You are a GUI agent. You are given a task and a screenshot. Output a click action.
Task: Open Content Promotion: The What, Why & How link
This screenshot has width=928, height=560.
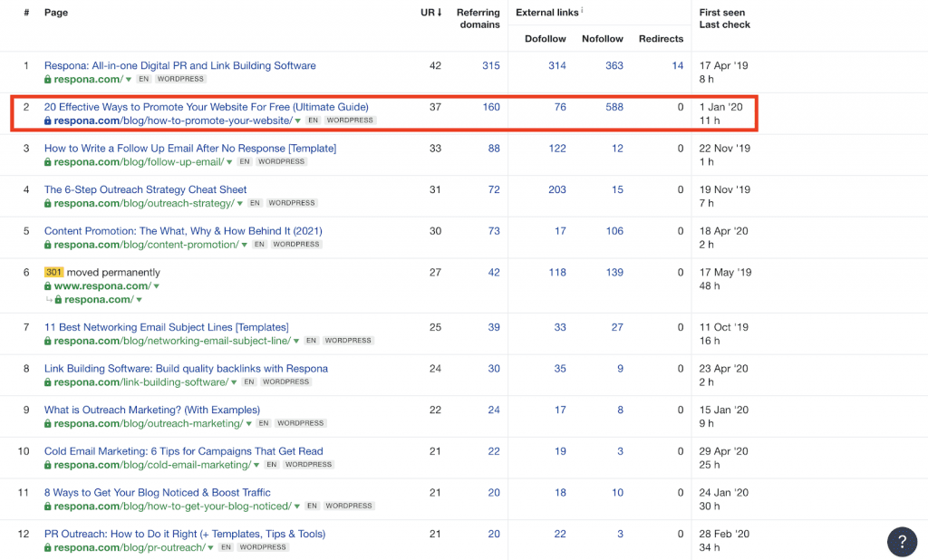coord(183,231)
